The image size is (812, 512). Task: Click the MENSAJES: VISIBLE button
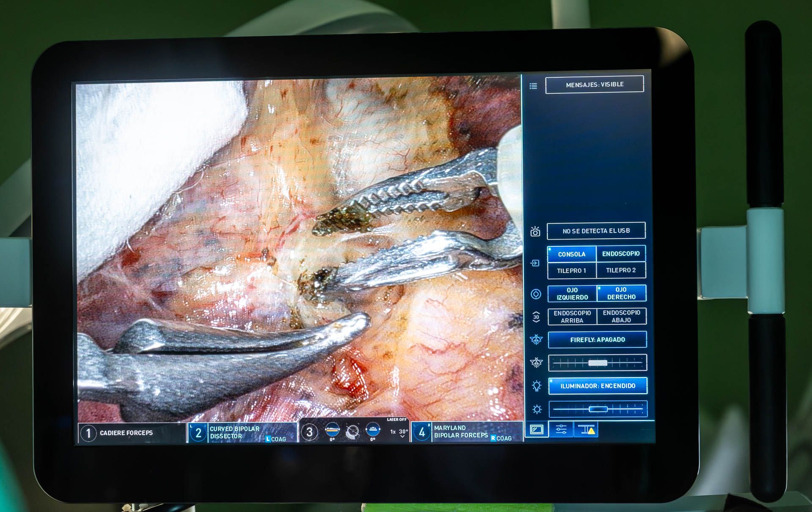coord(595,84)
